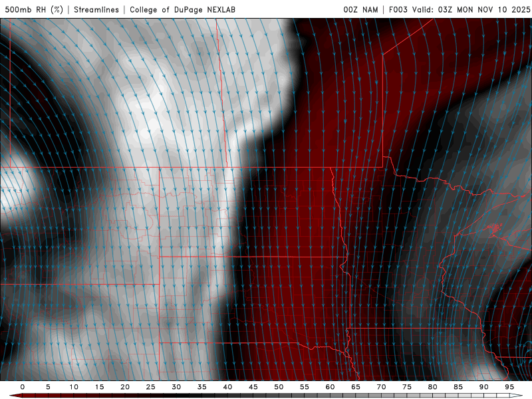Click the color bar label "40"
This screenshot has width=532, height=399.
pyautogui.click(x=227, y=387)
